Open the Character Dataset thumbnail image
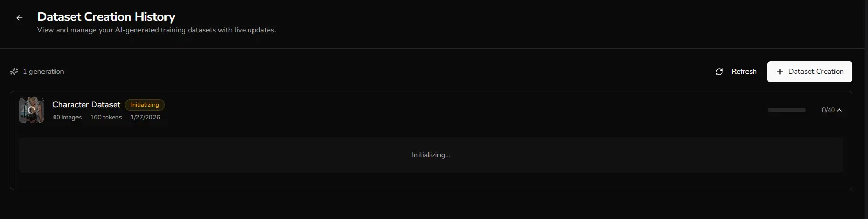 click(31, 110)
